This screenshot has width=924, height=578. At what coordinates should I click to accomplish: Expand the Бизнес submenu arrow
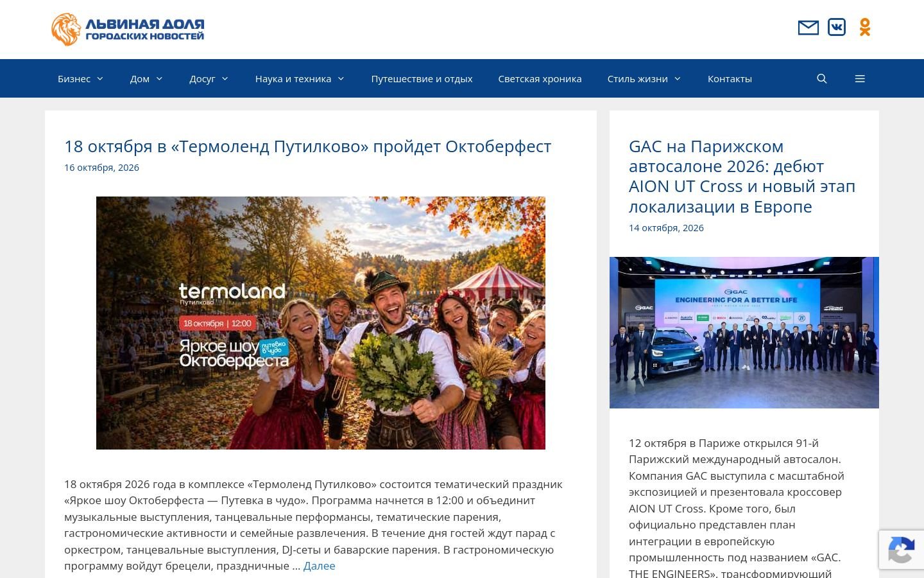[x=100, y=78]
